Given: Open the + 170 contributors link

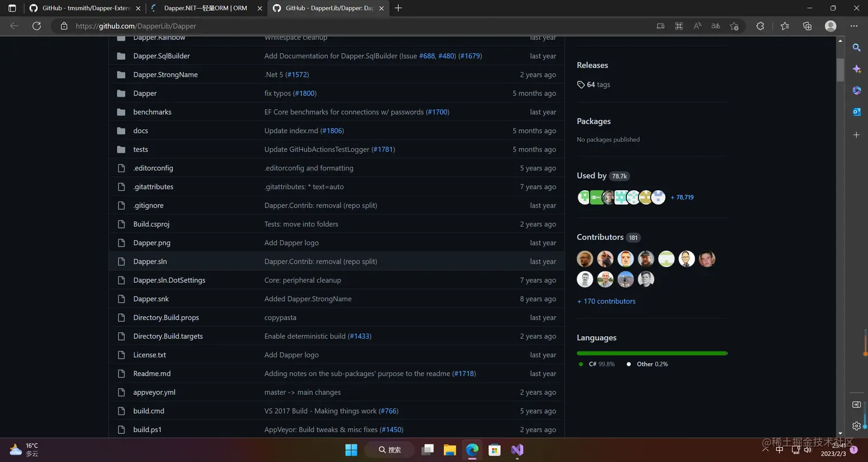Looking at the screenshot, I should [x=606, y=301].
